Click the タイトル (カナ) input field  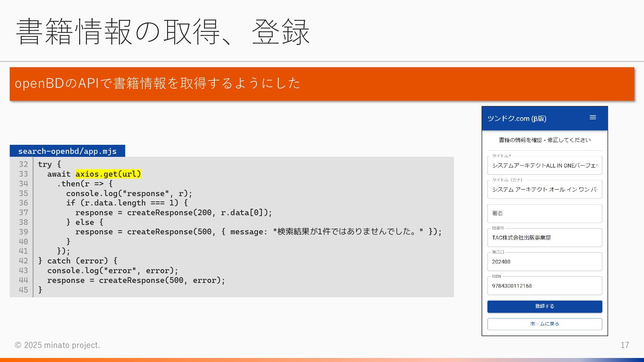pos(544,190)
